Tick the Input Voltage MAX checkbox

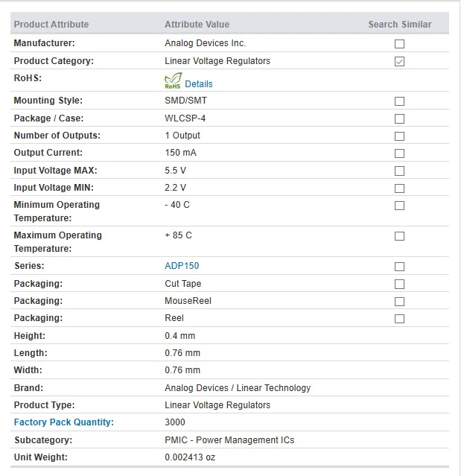pyautogui.click(x=399, y=171)
